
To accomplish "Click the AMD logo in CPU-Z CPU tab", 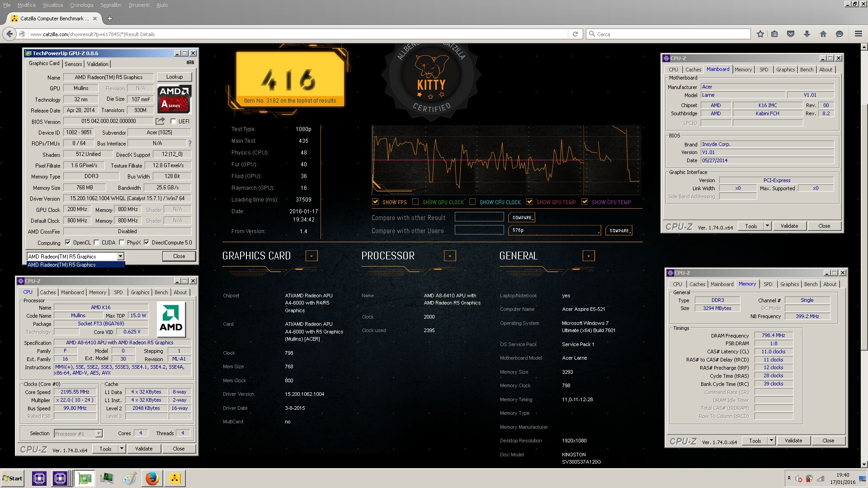I will 171,319.
